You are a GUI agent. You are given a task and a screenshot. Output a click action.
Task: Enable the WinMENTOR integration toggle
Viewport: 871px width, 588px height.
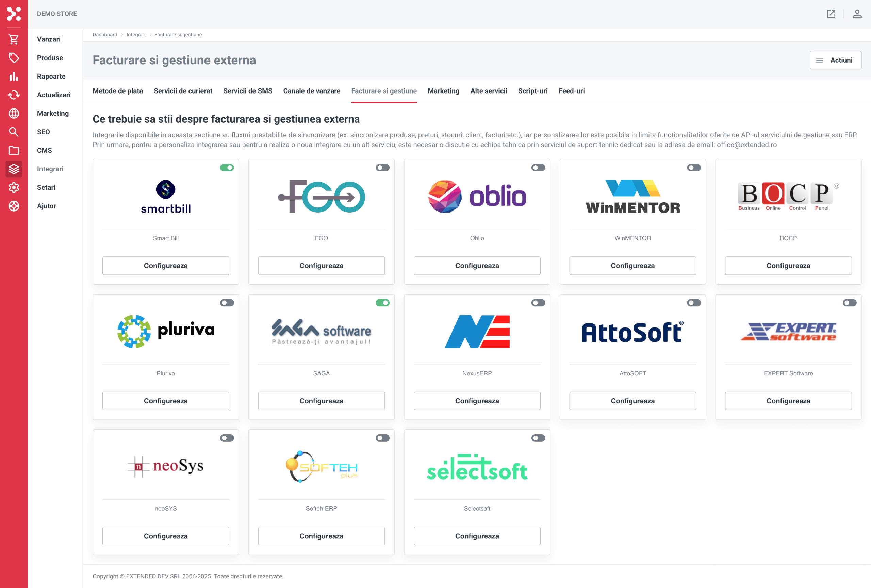pyautogui.click(x=694, y=167)
